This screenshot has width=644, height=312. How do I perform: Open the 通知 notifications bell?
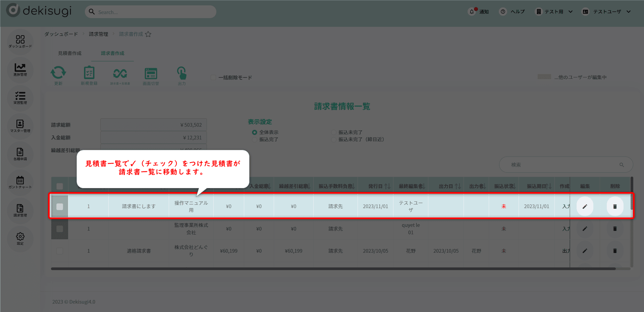pos(472,12)
